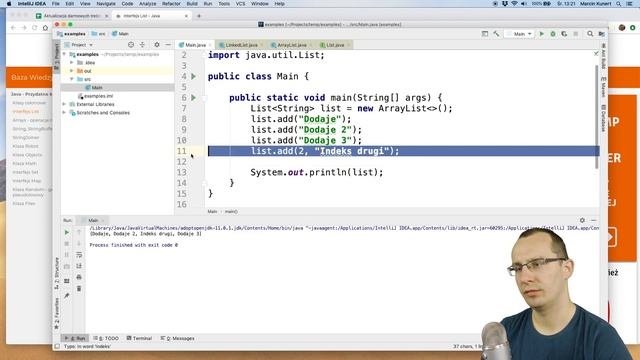Click new tab plus in browser window
The width and height of the screenshot is (640, 360).
[199, 16]
